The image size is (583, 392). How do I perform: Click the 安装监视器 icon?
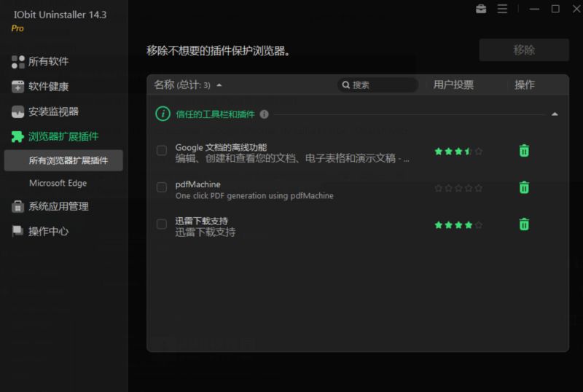click(17, 111)
